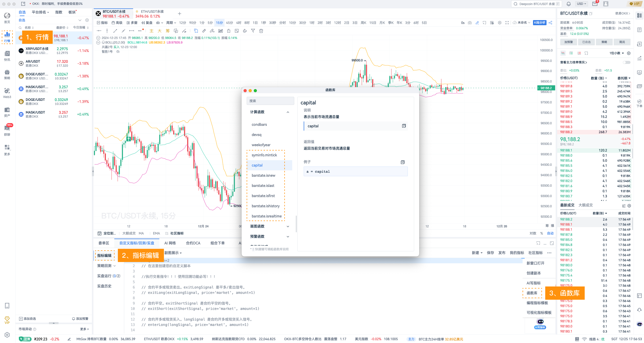Open 群聊 group chat sidebar icon
Screen dimensions: 644x343
click(x=7, y=130)
